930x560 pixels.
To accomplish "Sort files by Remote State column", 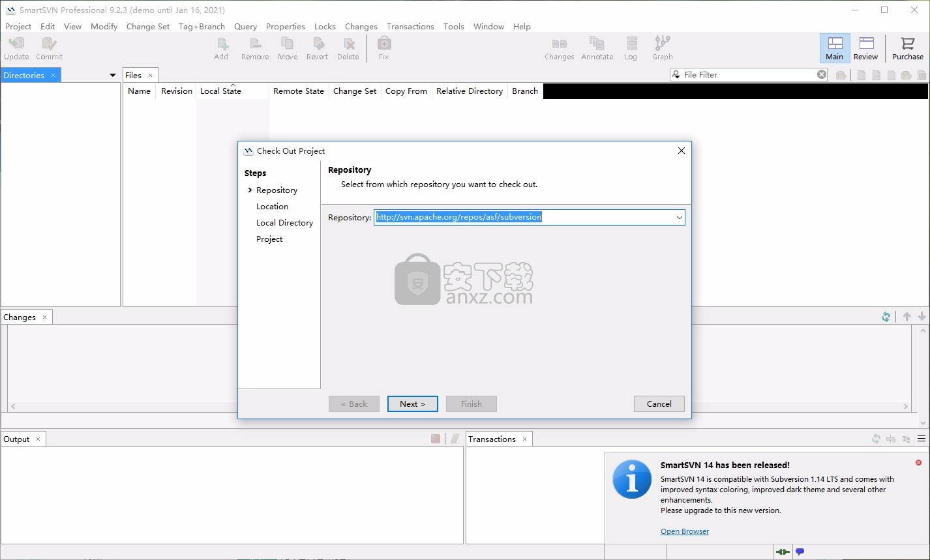I will click(299, 91).
